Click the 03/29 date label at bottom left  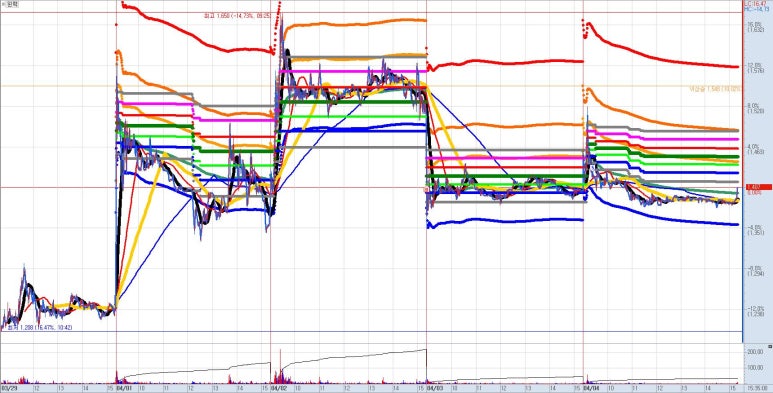9,389
